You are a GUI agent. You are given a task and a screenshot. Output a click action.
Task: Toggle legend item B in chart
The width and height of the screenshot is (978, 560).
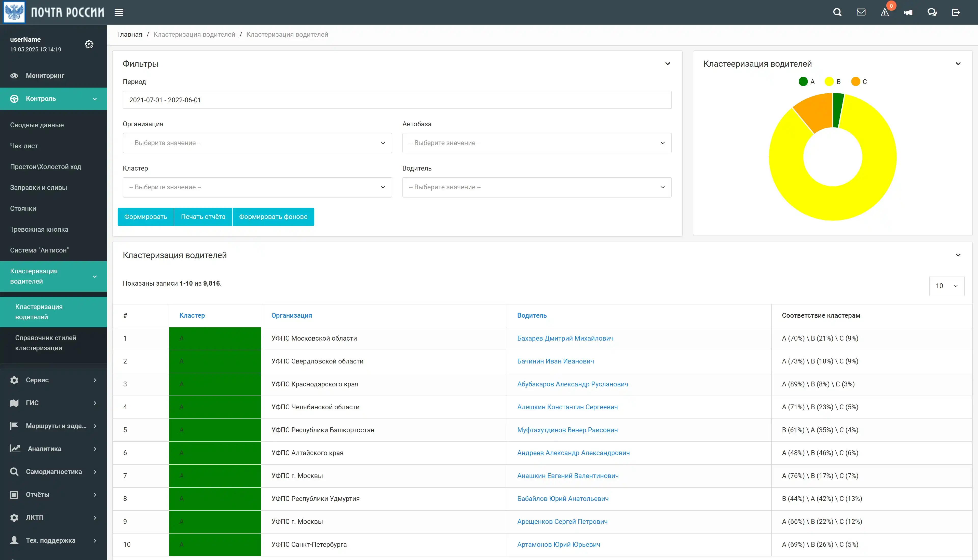click(833, 81)
